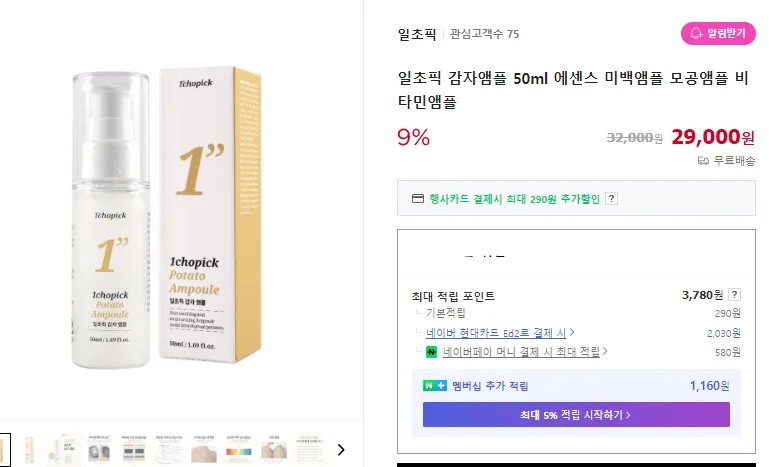Expand chevron after 네이버 현대카드 link

[x=572, y=333]
